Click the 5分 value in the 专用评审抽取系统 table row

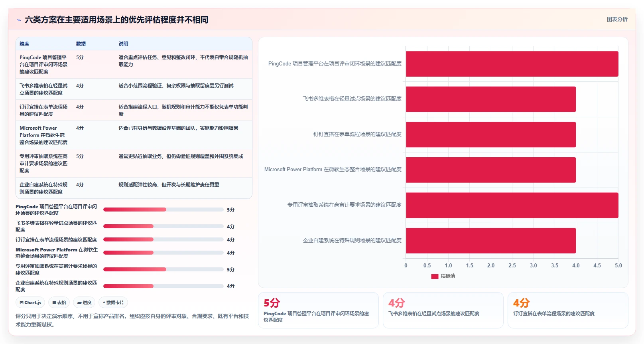pyautogui.click(x=80, y=156)
